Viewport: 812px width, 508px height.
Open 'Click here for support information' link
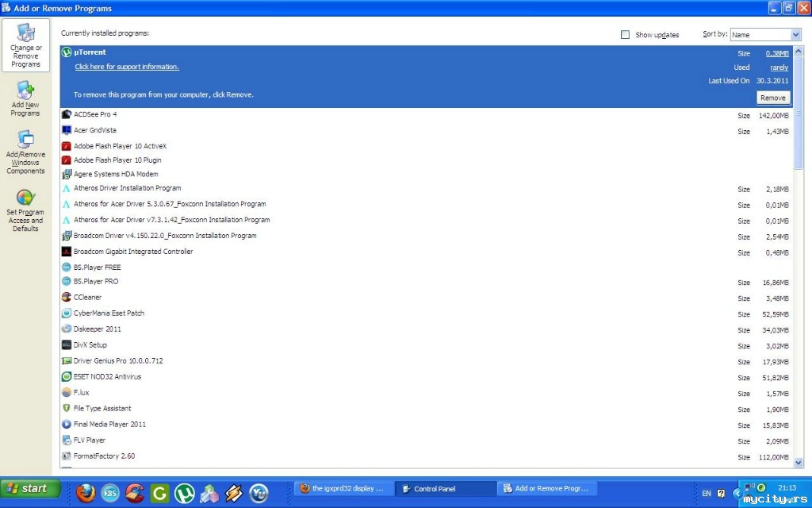coord(127,67)
